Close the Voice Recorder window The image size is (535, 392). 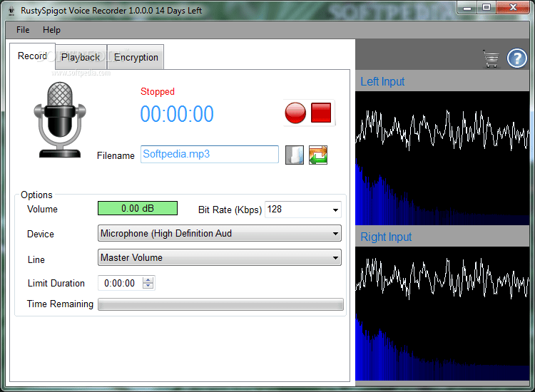tap(513, 8)
